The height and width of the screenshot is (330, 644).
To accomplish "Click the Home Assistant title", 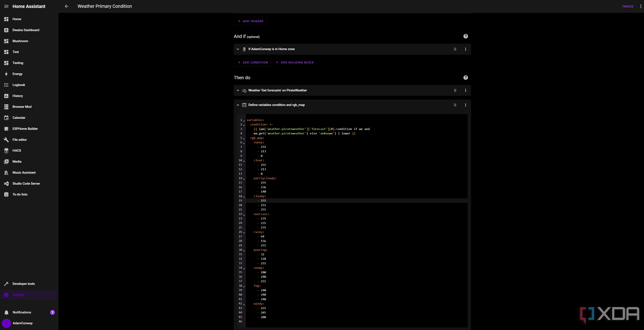I will coord(29,6).
